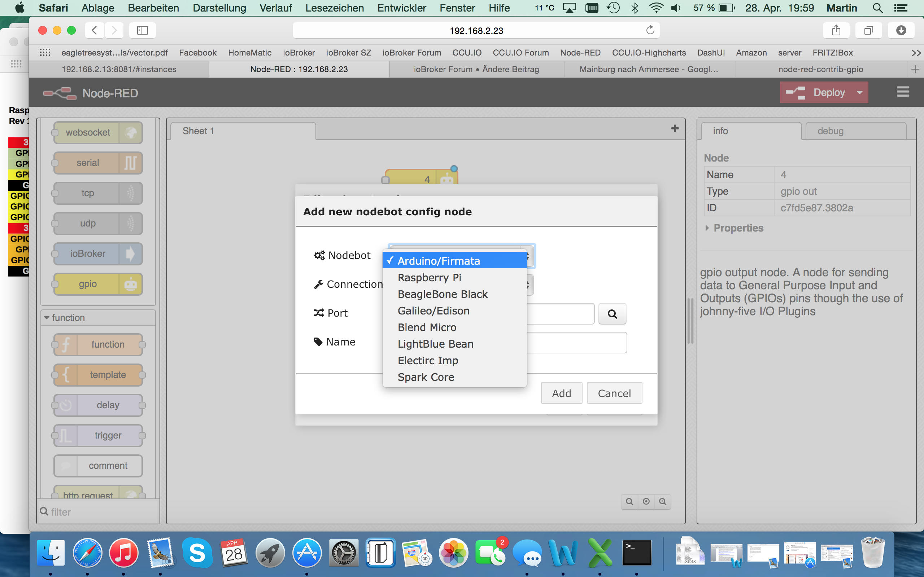The height and width of the screenshot is (577, 924).
Task: Select Raspberry Pi from the Nodebot list
Action: tap(429, 277)
